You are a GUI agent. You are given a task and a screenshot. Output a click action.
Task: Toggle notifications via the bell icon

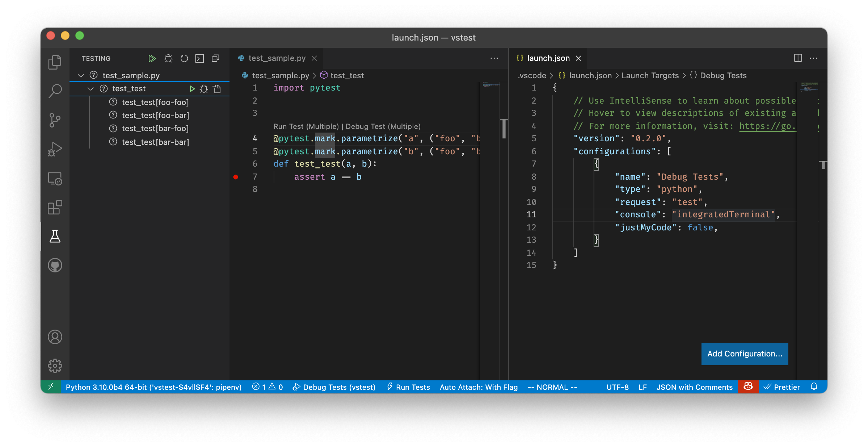click(x=814, y=387)
